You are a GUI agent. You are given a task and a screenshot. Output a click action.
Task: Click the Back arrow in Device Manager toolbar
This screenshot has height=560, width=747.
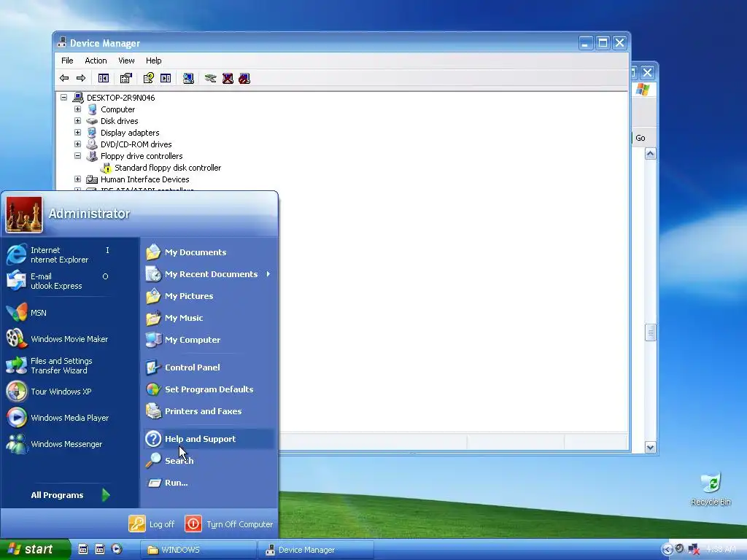point(64,78)
